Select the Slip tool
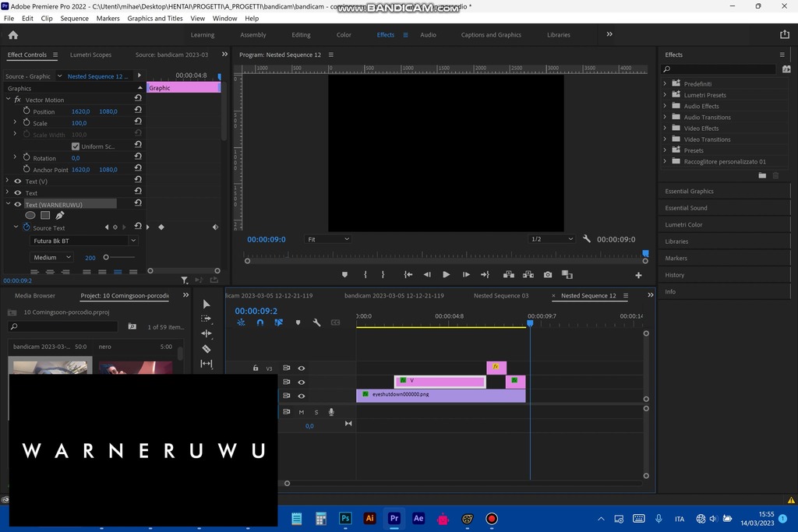 pyautogui.click(x=206, y=364)
